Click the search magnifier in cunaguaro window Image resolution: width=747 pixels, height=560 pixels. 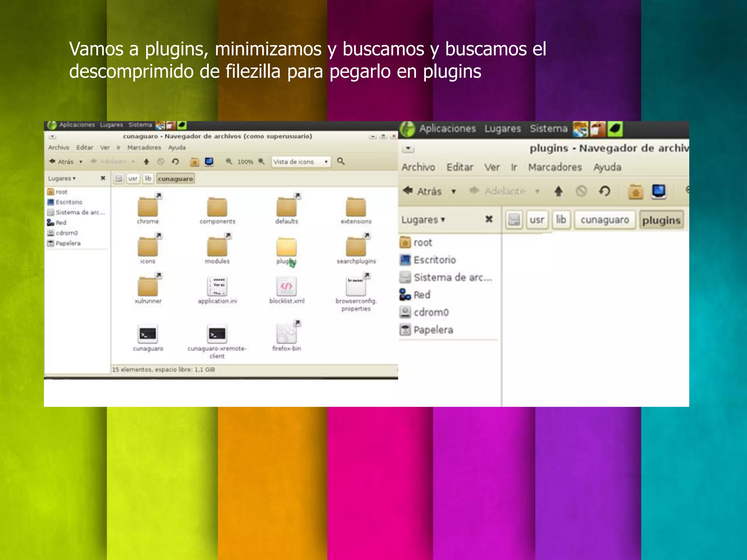point(341,161)
